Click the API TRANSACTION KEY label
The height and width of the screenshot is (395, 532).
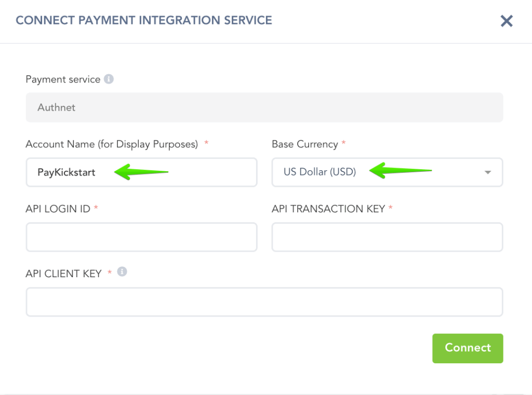(x=328, y=209)
